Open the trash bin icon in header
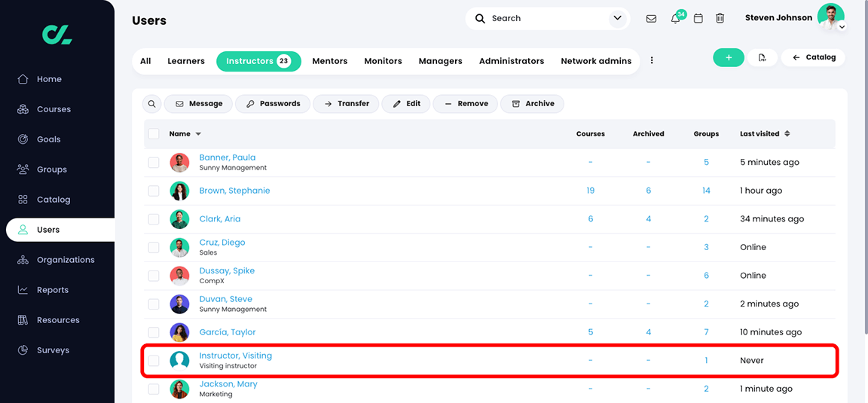 pos(720,18)
